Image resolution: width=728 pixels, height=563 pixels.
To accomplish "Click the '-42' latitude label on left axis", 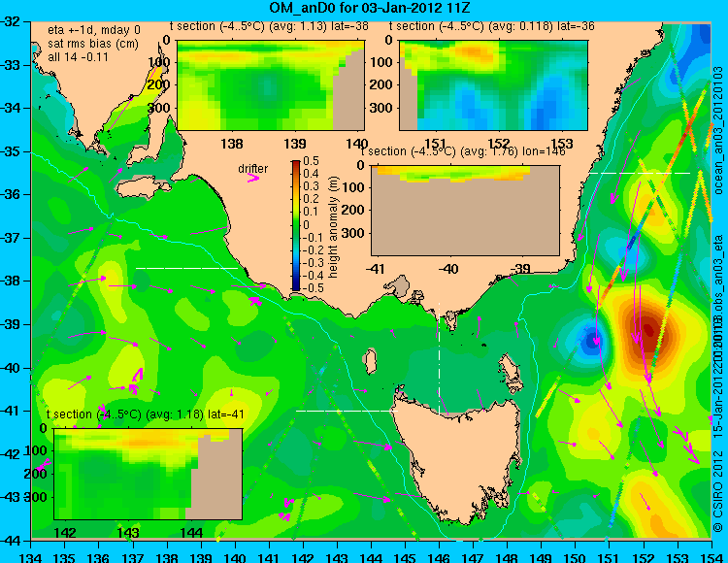I will point(11,454).
